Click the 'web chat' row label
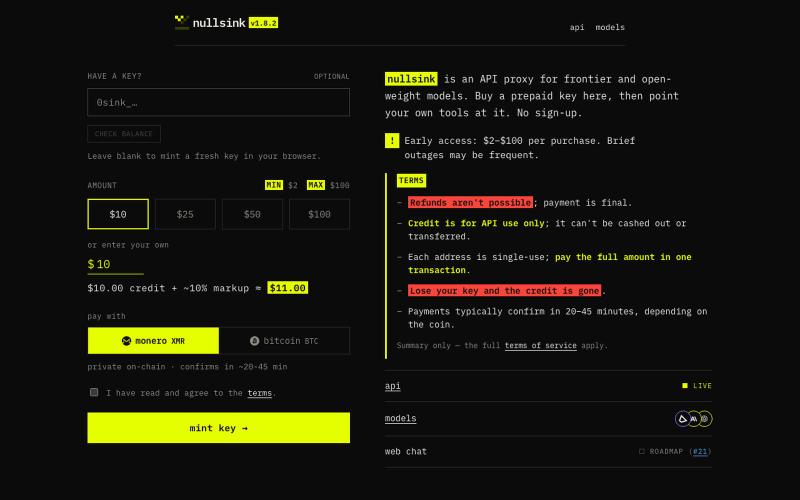Viewport: 800px width, 500px height. (x=406, y=452)
